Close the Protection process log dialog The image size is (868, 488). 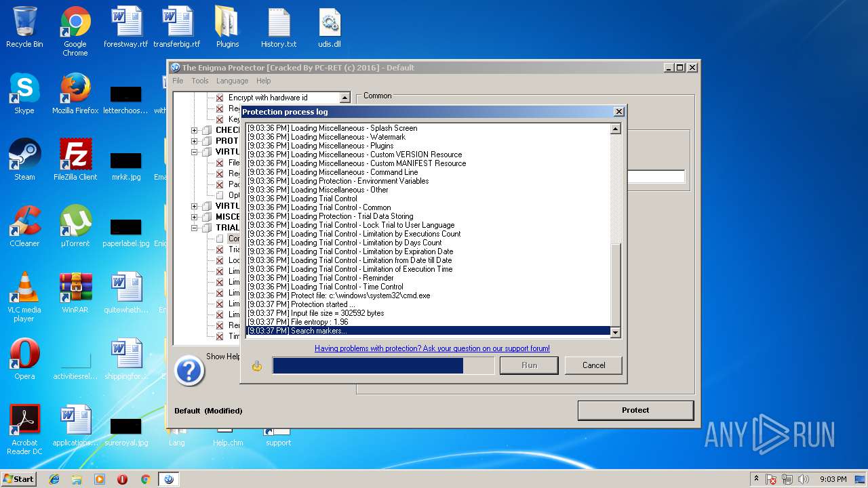[x=618, y=112]
